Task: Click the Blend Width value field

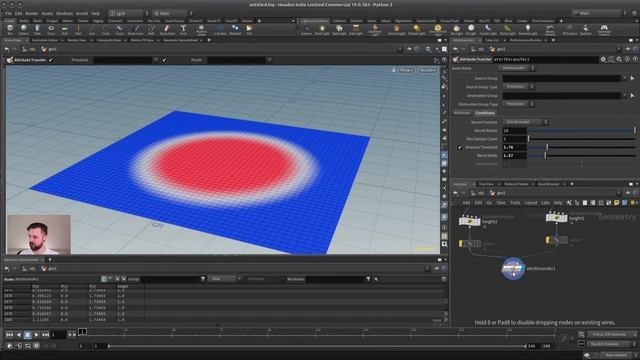Action: (x=514, y=156)
